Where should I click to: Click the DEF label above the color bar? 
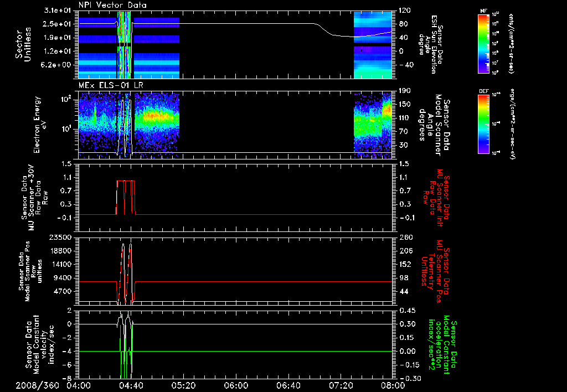click(x=483, y=91)
